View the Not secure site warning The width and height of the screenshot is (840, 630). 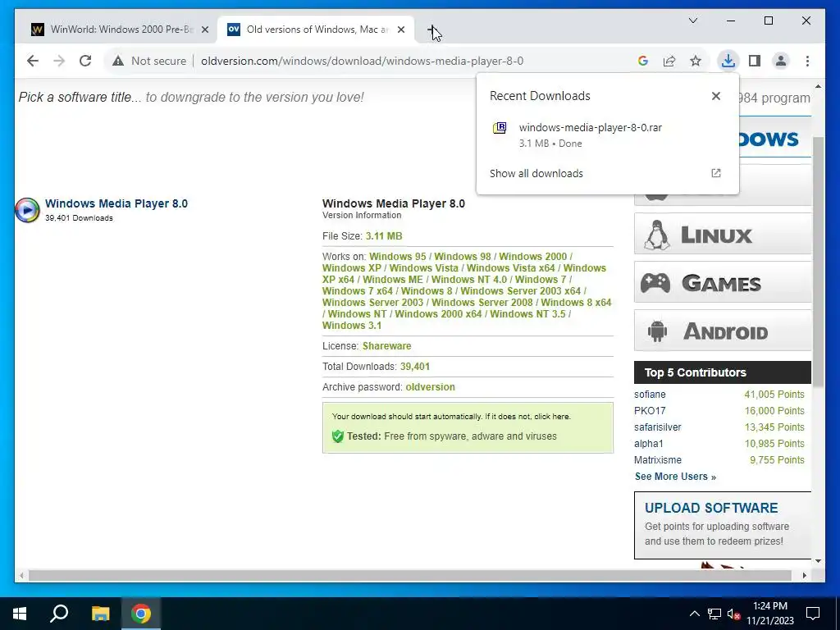click(x=149, y=61)
